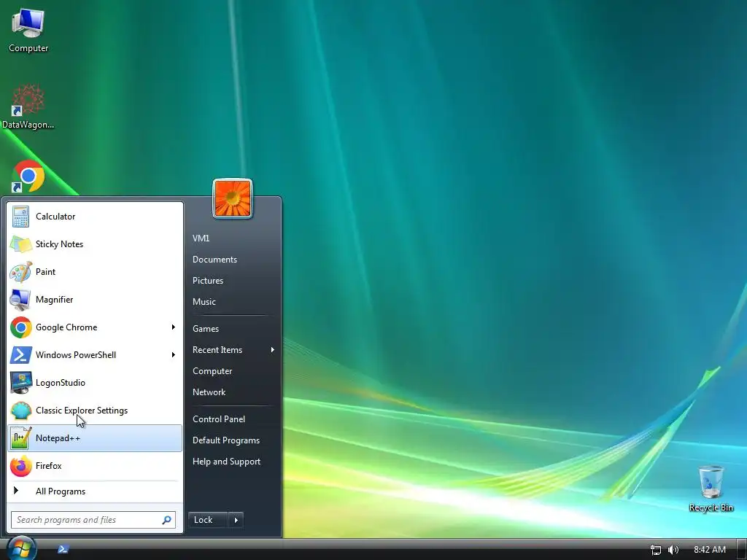Launch LogonStudio from the Start menu
This screenshot has width=747, height=560.
coord(95,382)
